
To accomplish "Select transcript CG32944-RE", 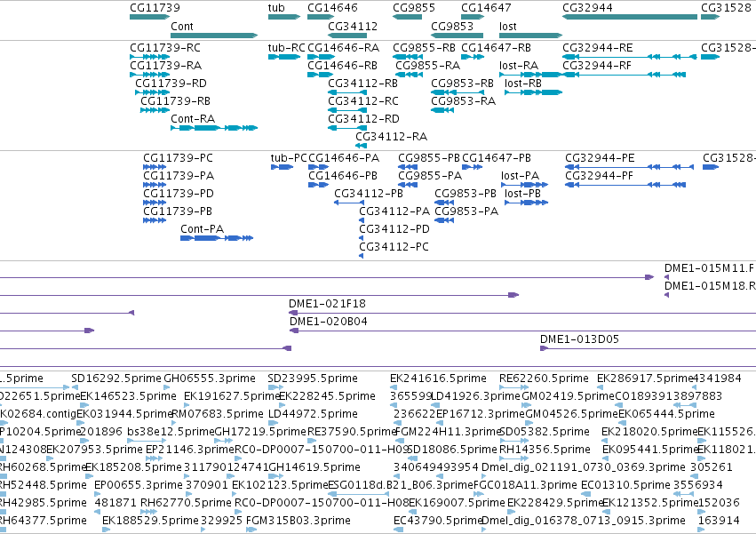I will point(630,57).
